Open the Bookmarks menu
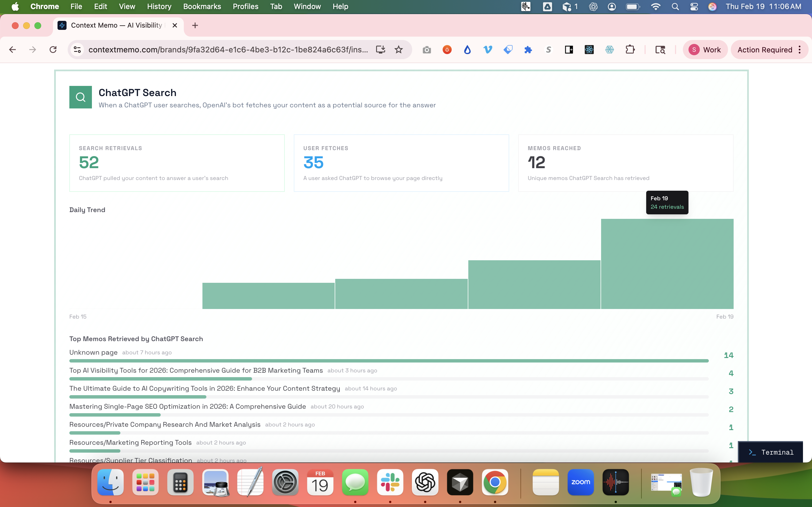This screenshot has width=812, height=507. tap(202, 6)
